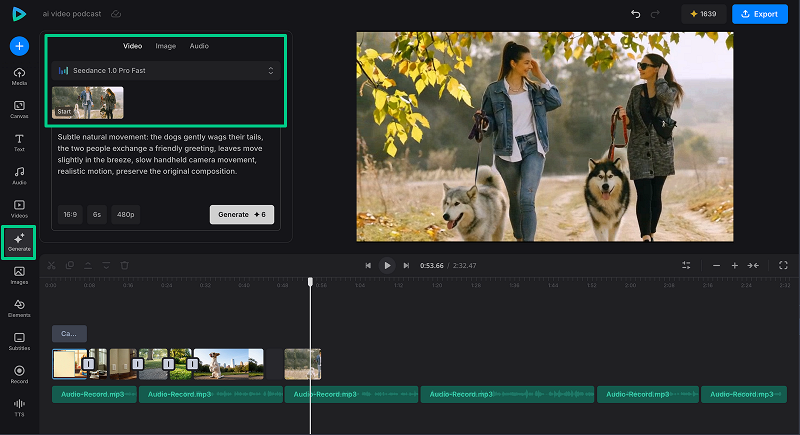Undo the last action
Viewport: 800px width, 435px height.
point(636,14)
